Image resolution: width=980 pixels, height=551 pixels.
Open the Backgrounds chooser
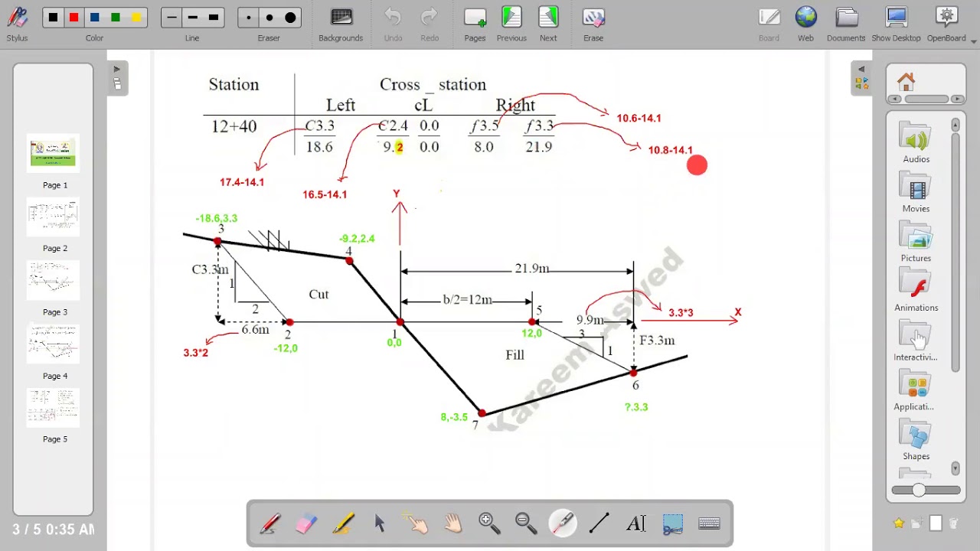(x=341, y=24)
